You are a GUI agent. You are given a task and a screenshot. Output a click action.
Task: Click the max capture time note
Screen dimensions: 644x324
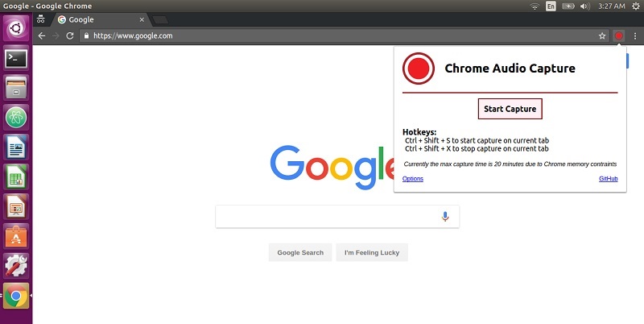point(510,164)
